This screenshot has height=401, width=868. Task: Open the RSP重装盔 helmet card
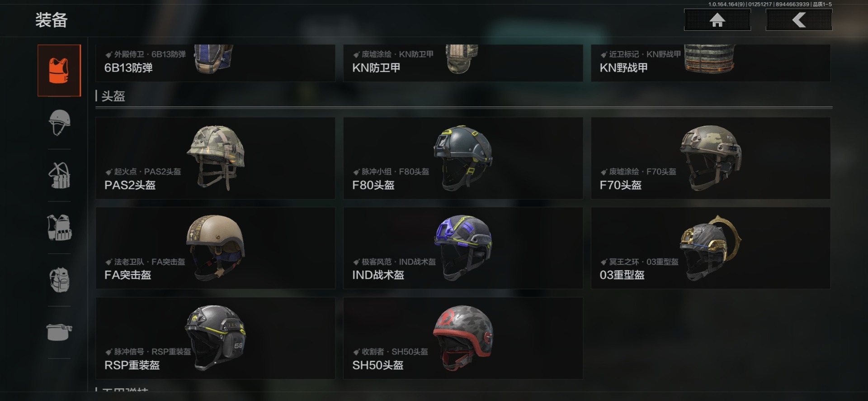[x=215, y=338]
